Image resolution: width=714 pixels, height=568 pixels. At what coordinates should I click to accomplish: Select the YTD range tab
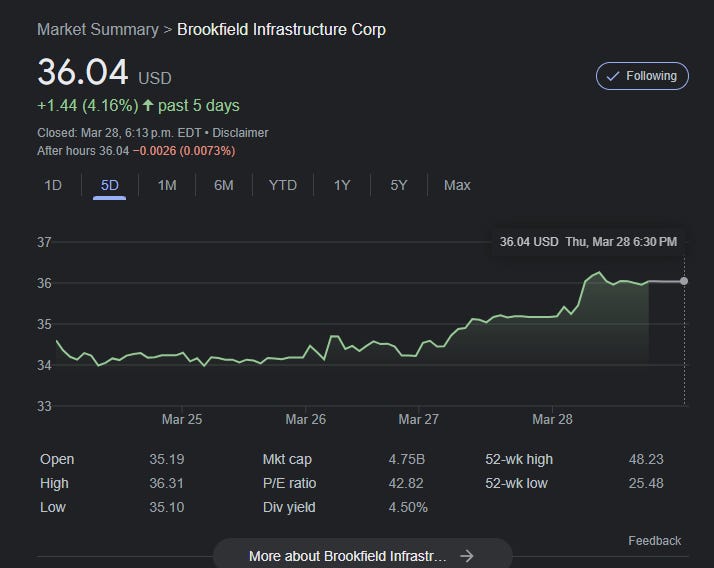point(282,185)
